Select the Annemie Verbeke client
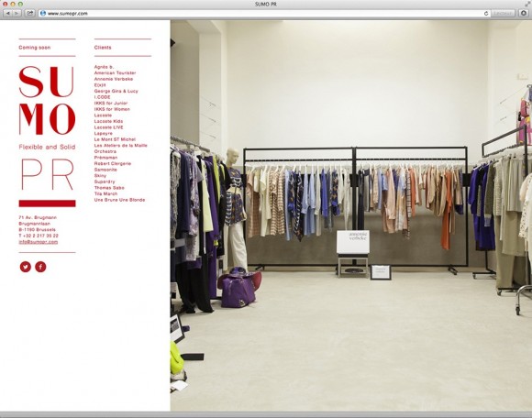 tap(114, 79)
